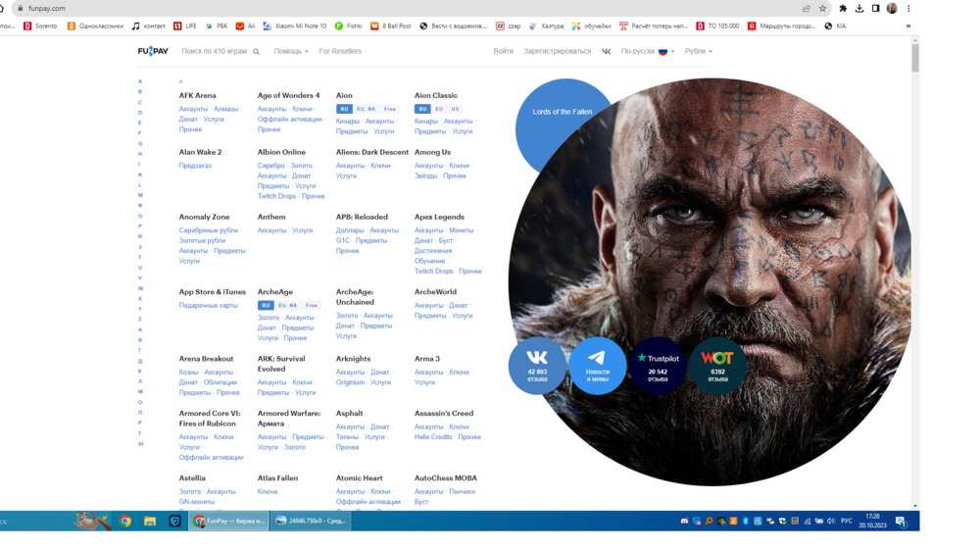Click the РУС keyboard language indicator
The image size is (980, 551).
[847, 521]
